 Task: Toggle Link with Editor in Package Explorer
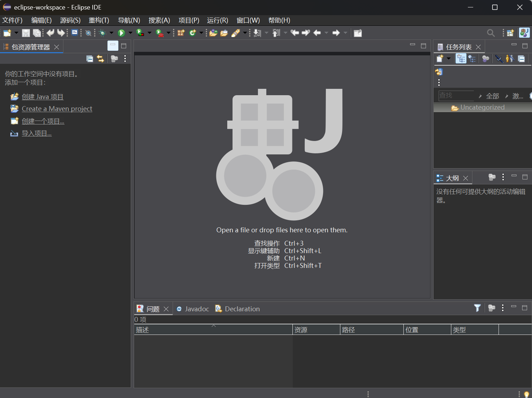(x=101, y=59)
